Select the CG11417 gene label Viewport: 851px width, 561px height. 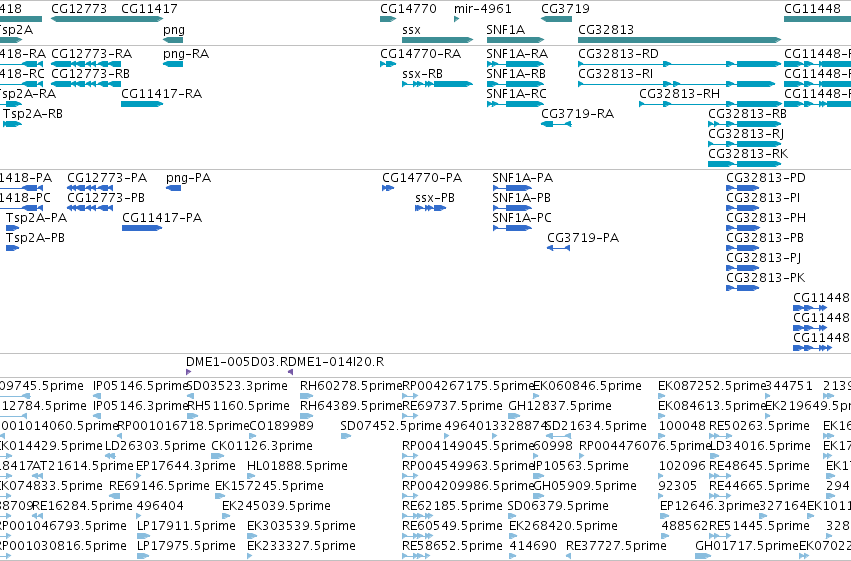pos(149,9)
